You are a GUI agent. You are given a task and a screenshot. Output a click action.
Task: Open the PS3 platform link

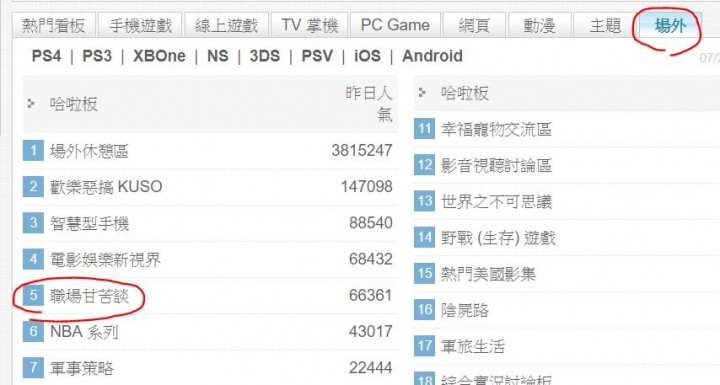click(97, 56)
